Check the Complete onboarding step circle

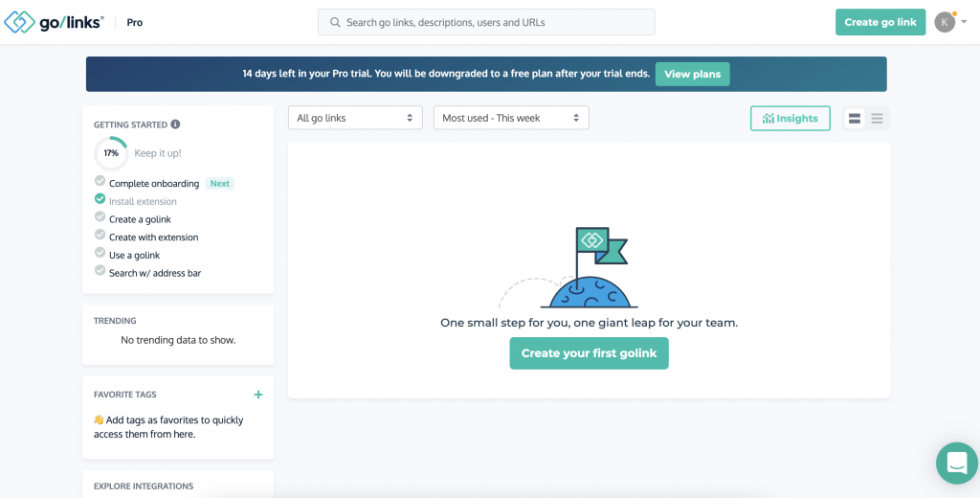[100, 181]
